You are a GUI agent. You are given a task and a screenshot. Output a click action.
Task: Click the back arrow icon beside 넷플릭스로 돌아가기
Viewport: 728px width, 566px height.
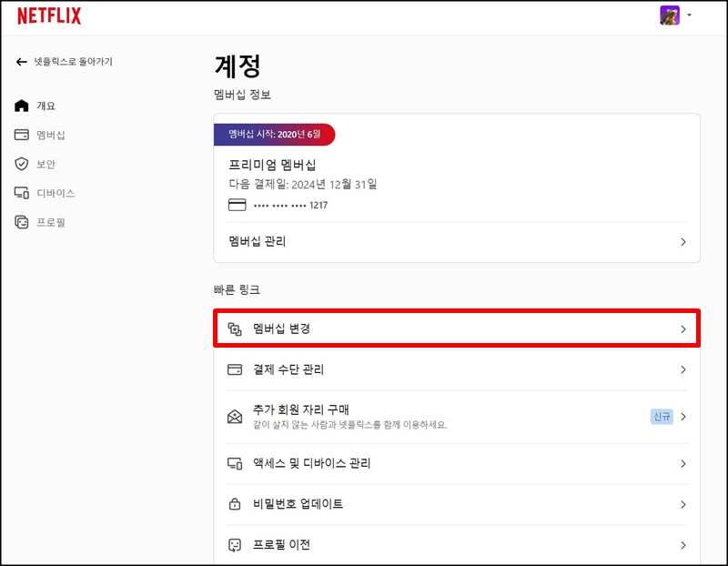pyautogui.click(x=21, y=62)
